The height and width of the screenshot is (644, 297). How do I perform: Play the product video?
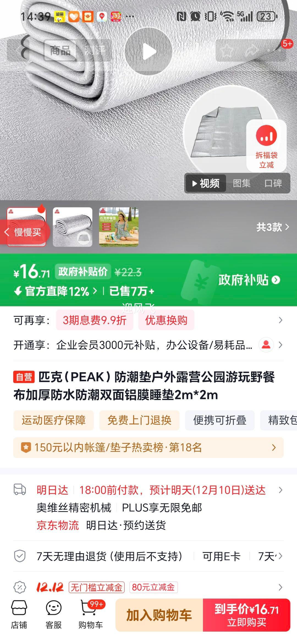click(x=148, y=51)
